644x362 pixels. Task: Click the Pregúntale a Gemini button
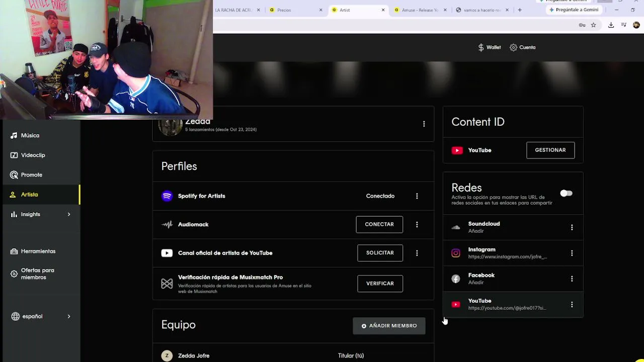tap(574, 10)
